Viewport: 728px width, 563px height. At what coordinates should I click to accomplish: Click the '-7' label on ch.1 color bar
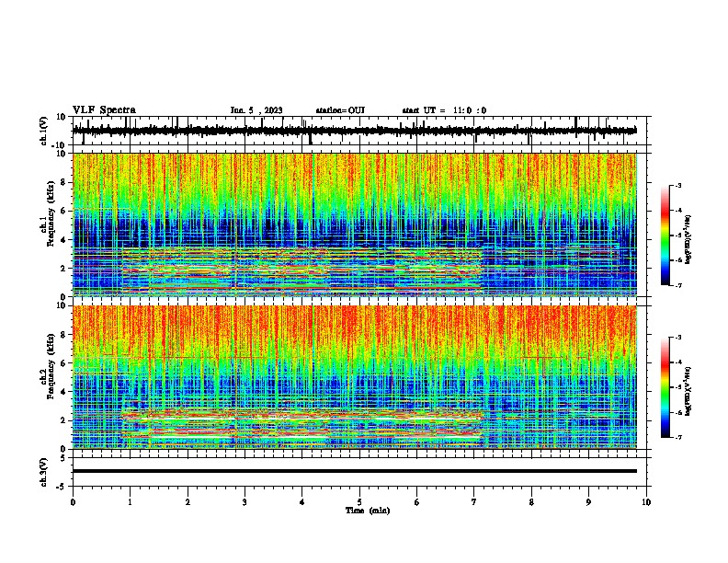[x=677, y=285]
